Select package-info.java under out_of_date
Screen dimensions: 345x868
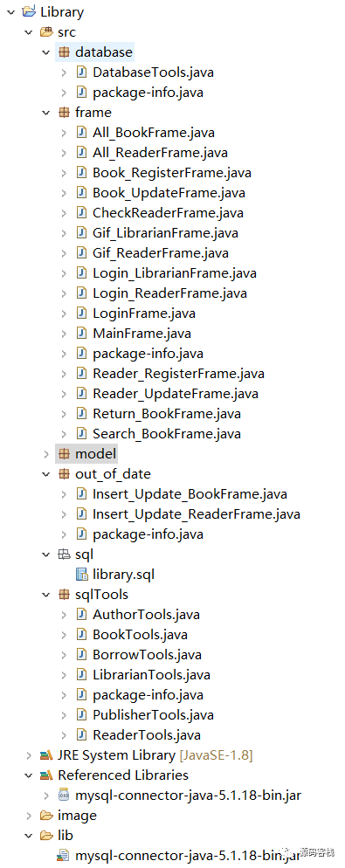click(148, 534)
